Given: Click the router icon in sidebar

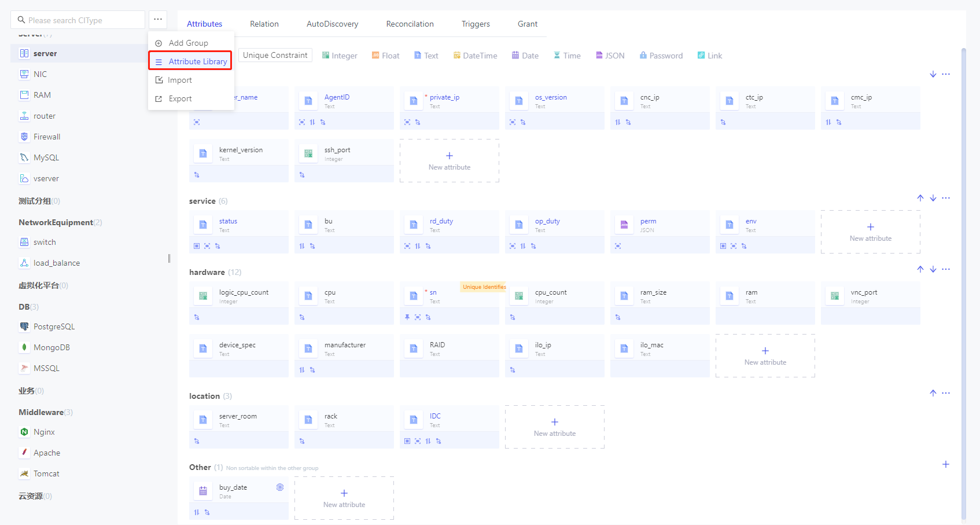Looking at the screenshot, I should pyautogui.click(x=24, y=116).
